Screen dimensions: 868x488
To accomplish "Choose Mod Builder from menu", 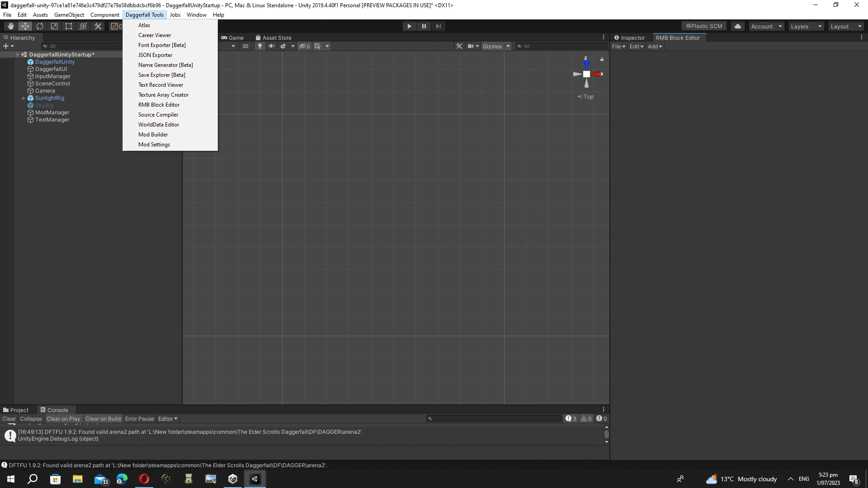I will [x=153, y=135].
